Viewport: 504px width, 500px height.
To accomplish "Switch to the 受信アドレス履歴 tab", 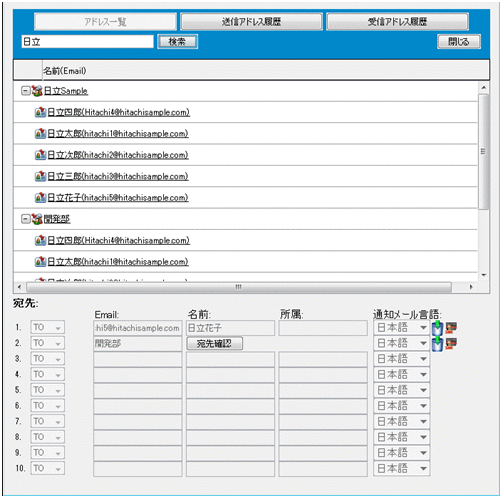I will (397, 22).
